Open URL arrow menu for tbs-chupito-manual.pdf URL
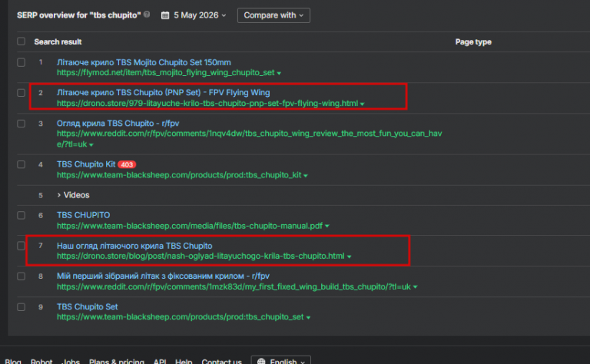The image size is (590, 364). point(327,226)
